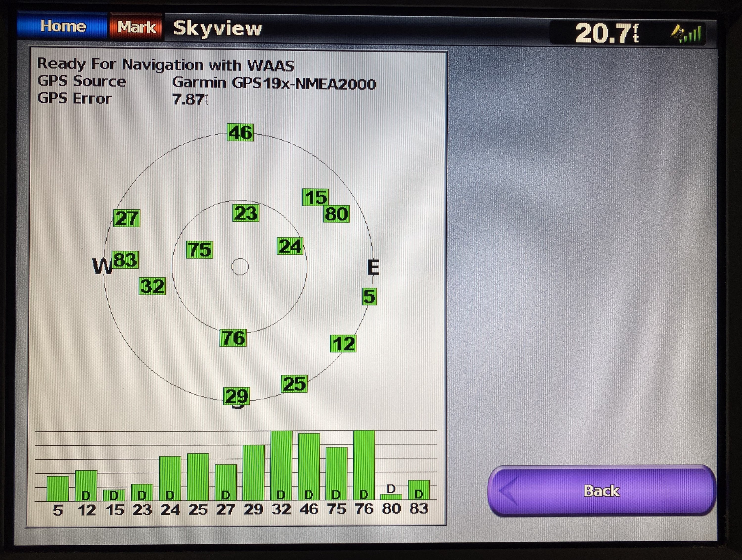742x560 pixels.
Task: Tap satellite 12 marker in the skyview
Action: click(343, 344)
